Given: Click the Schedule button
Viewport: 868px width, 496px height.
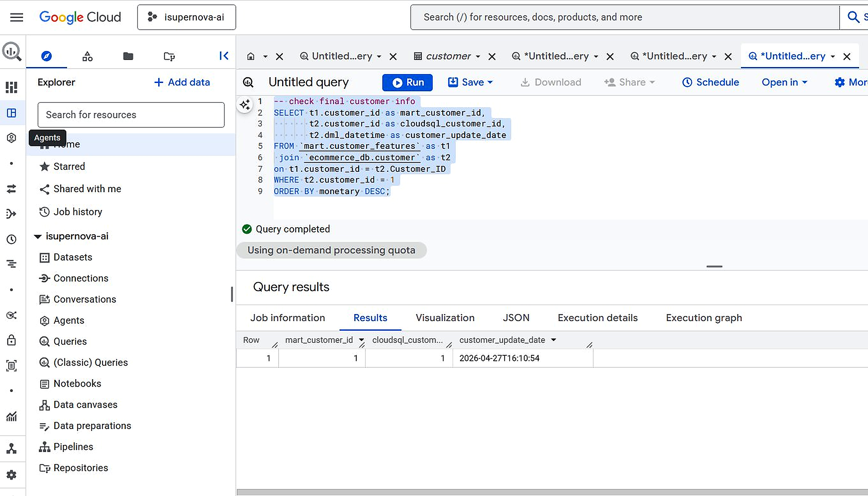Looking at the screenshot, I should [x=710, y=82].
